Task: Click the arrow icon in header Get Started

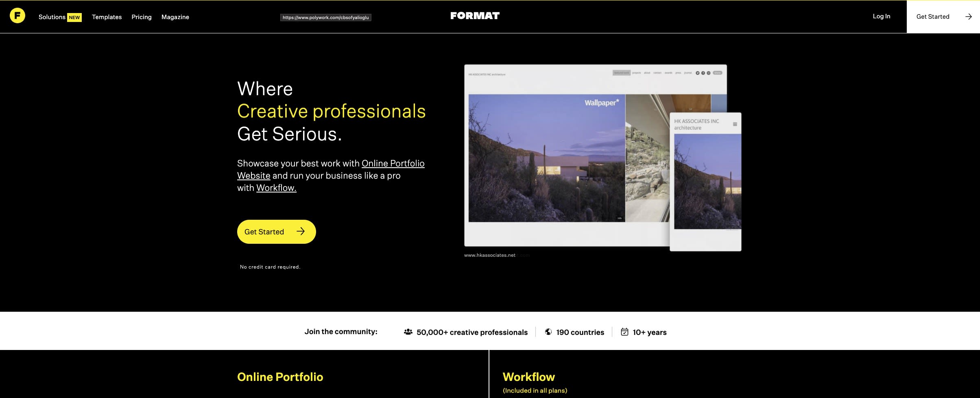Action: (969, 17)
